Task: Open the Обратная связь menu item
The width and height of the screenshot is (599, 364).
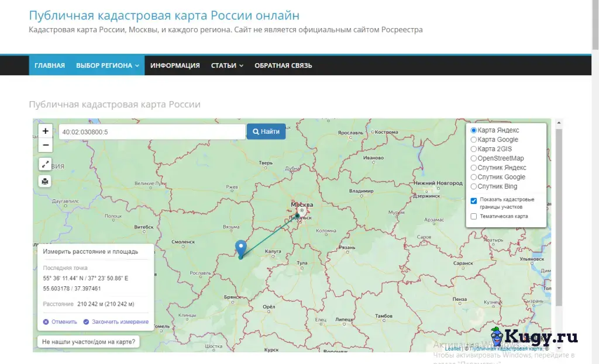Action: click(283, 65)
